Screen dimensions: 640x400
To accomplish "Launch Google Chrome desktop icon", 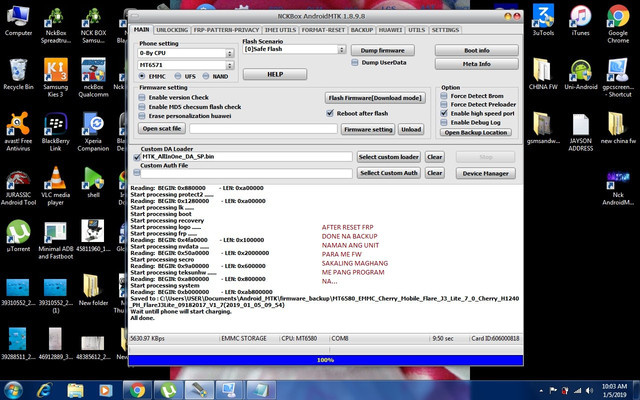I will [618, 24].
